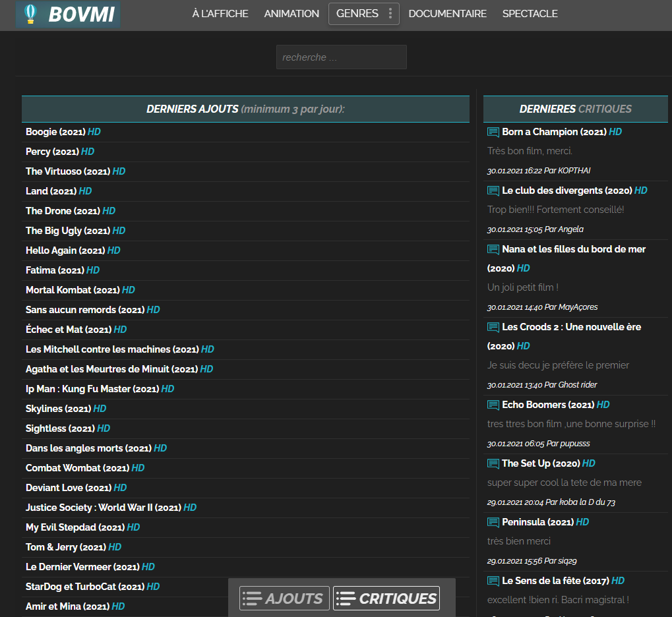The height and width of the screenshot is (617, 672).
Task: Click comment icon beside The Set Up
Action: pos(493,463)
